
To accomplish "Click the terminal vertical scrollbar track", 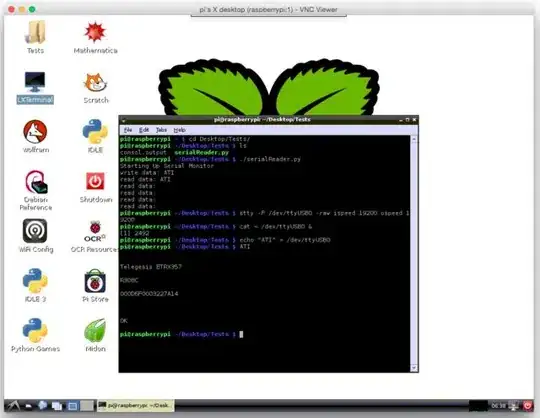I will pos(414,253).
